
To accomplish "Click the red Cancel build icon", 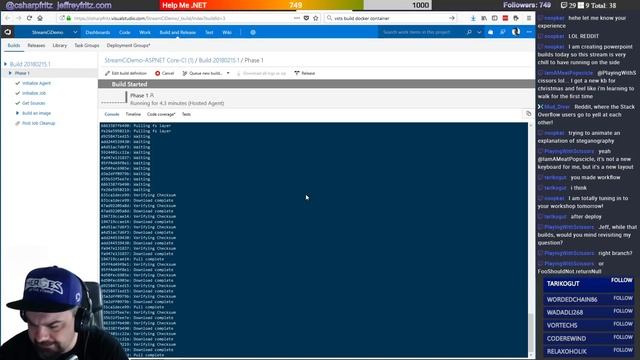I will point(158,73).
